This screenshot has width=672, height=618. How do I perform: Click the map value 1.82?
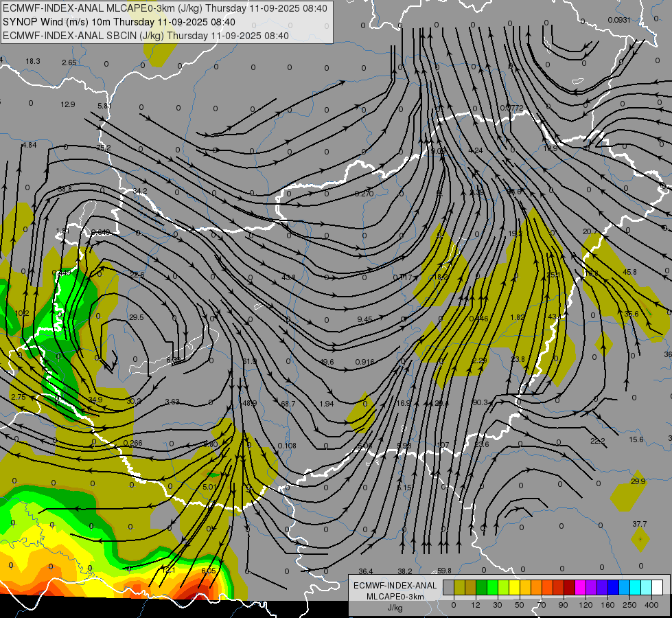click(518, 317)
